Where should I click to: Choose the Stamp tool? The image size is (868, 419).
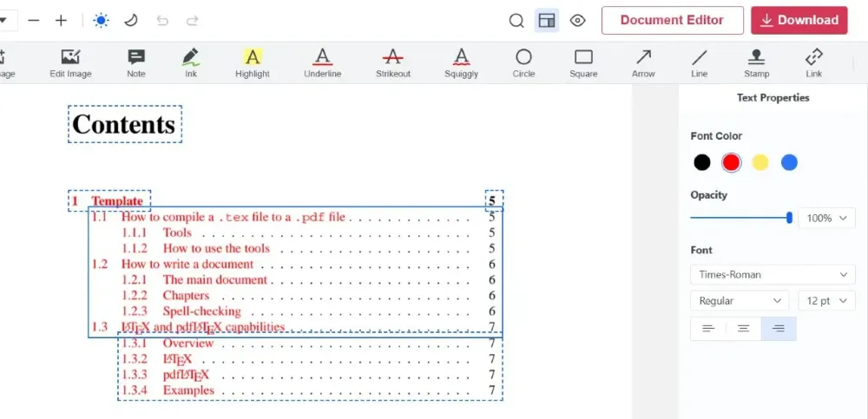coord(756,62)
